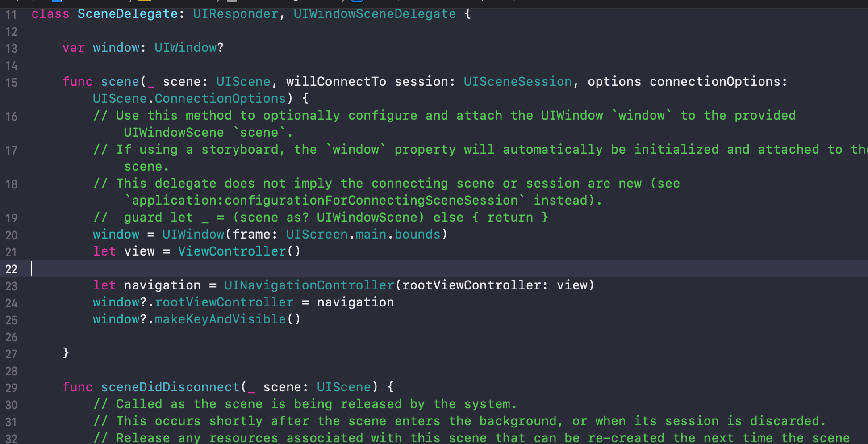Select UIScreen on line 20
Viewport: 868px width, 444px height.
tap(317, 235)
